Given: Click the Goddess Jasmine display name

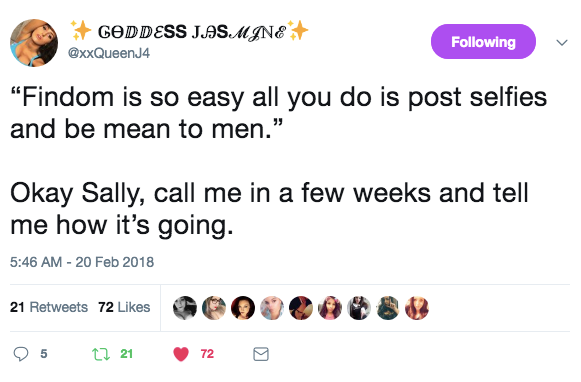Looking at the screenshot, I should [190, 31].
